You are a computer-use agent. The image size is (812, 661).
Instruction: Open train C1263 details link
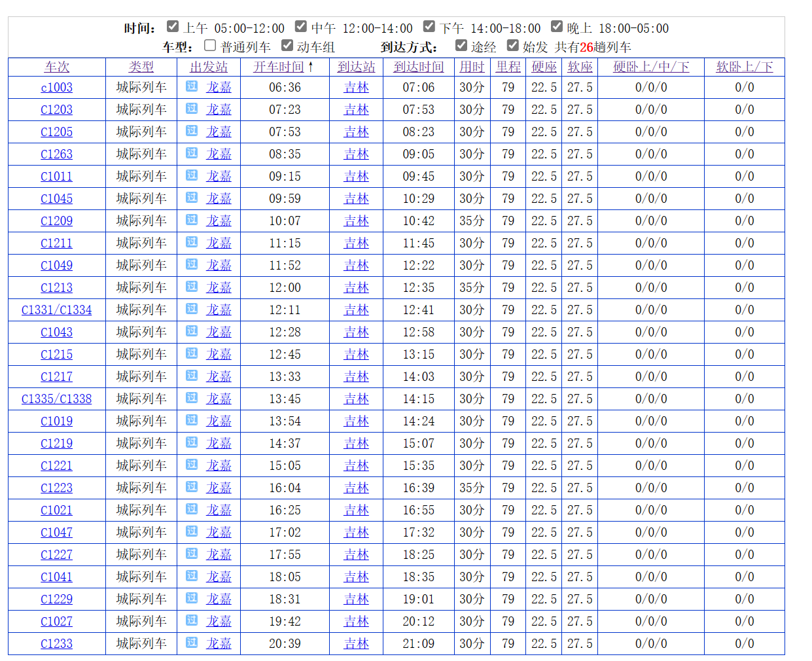(57, 154)
